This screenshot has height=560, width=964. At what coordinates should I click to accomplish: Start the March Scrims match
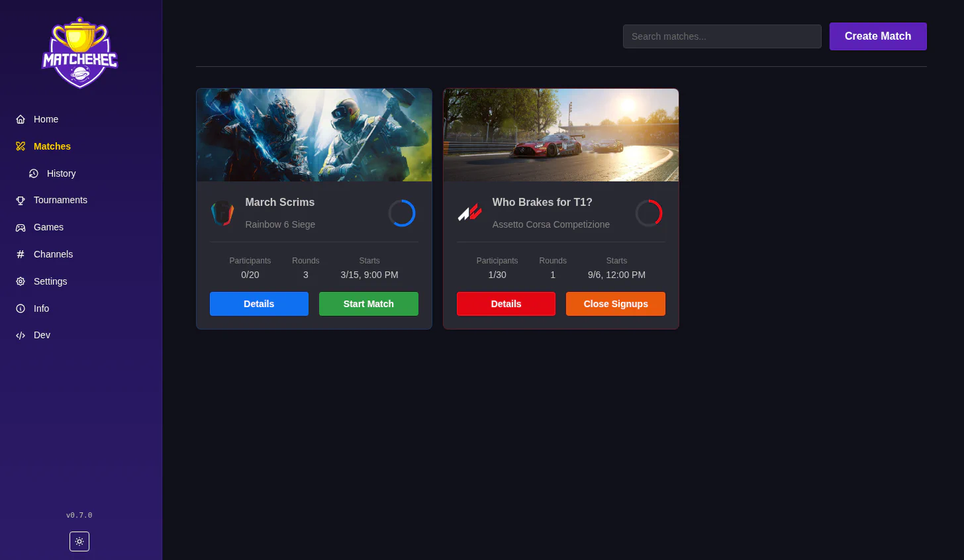tap(368, 304)
